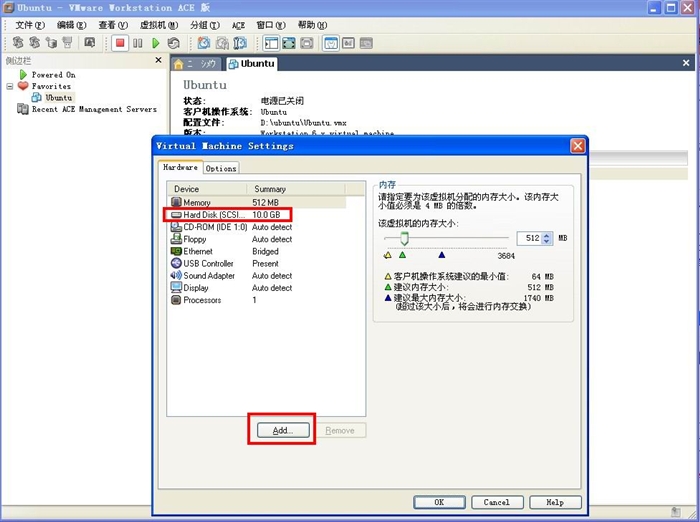Switch to the Options tab
The width and height of the screenshot is (700, 522).
[x=221, y=168]
